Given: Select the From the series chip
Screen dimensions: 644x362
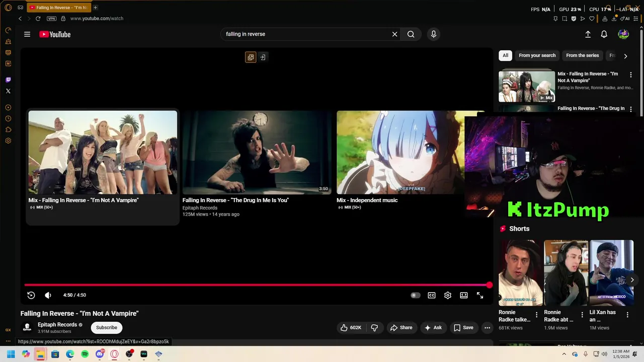Looking at the screenshot, I should pyautogui.click(x=583, y=55).
